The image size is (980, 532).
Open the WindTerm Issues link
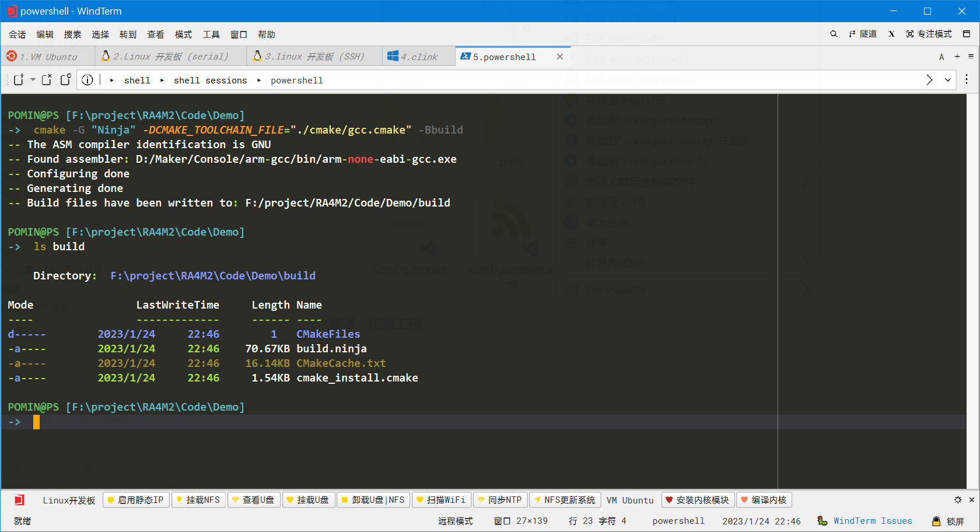point(872,521)
